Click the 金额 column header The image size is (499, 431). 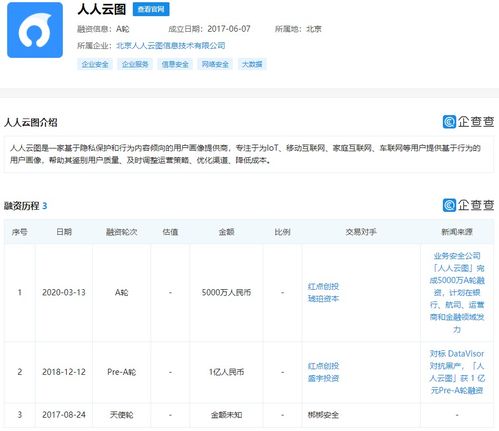click(226, 232)
